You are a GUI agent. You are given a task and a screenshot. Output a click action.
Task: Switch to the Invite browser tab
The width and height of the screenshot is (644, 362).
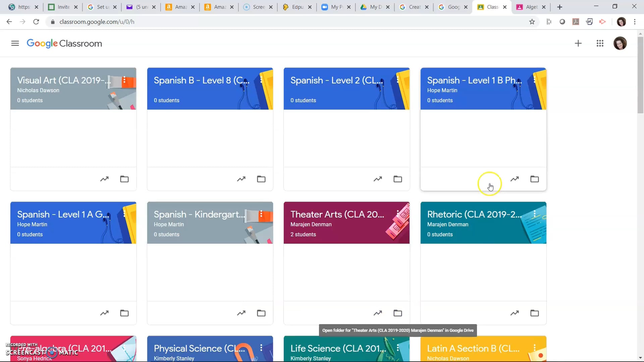63,7
